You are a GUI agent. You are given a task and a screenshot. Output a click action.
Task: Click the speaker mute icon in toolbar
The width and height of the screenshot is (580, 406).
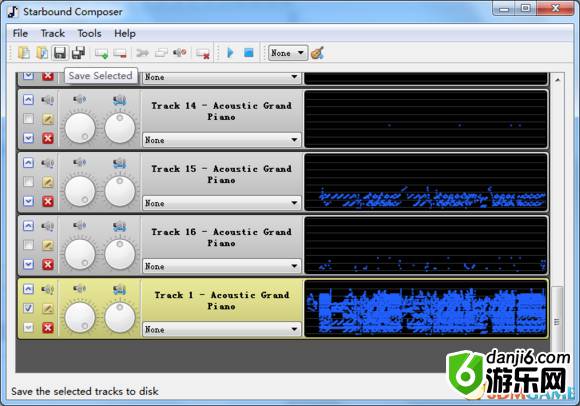pos(180,53)
